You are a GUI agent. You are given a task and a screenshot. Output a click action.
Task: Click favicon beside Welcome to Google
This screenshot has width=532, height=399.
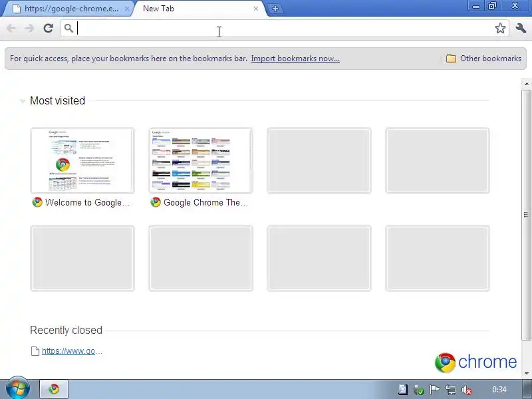click(x=37, y=202)
